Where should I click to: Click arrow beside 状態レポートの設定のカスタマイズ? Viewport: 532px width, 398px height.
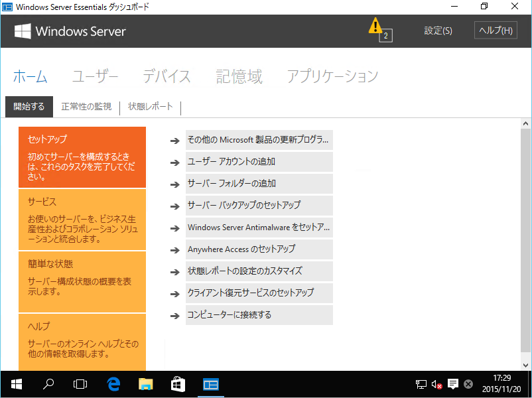[174, 272]
